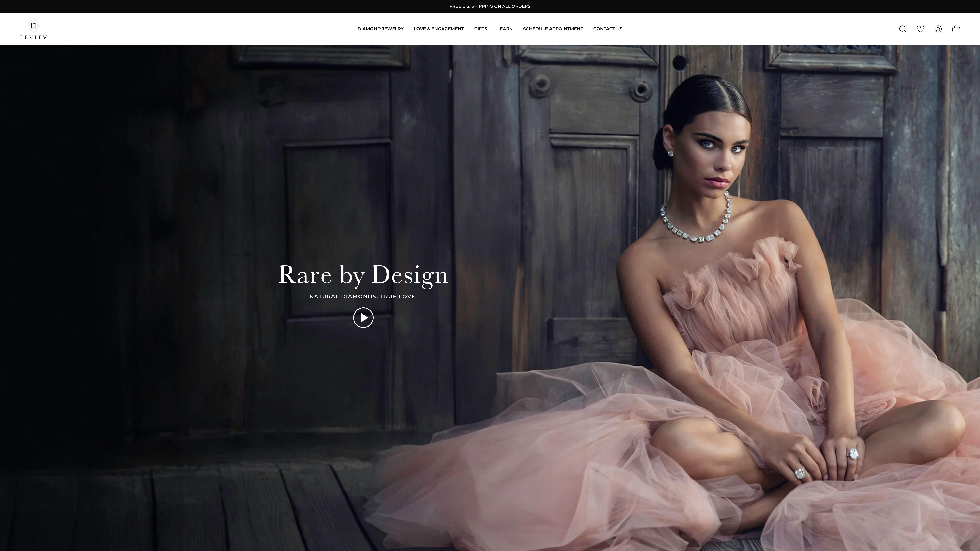Go to the Contact Us page

coord(608,29)
